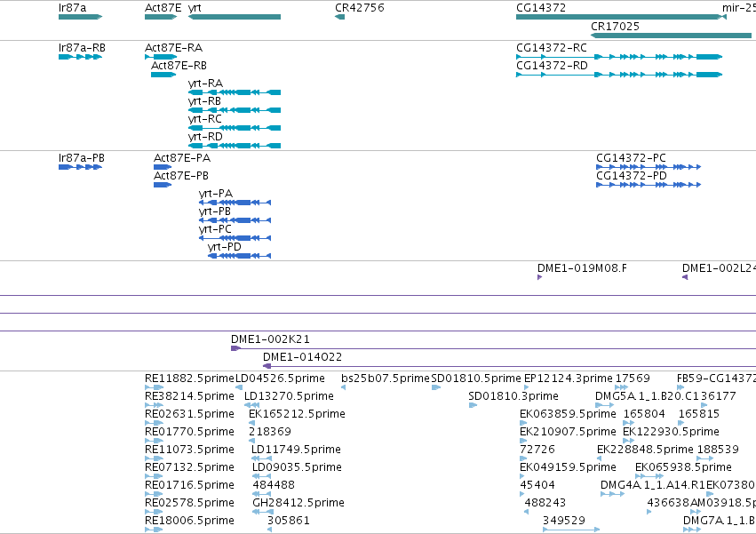Select the 488243 EST arrow
The width and height of the screenshot is (756, 534).
(x=526, y=512)
